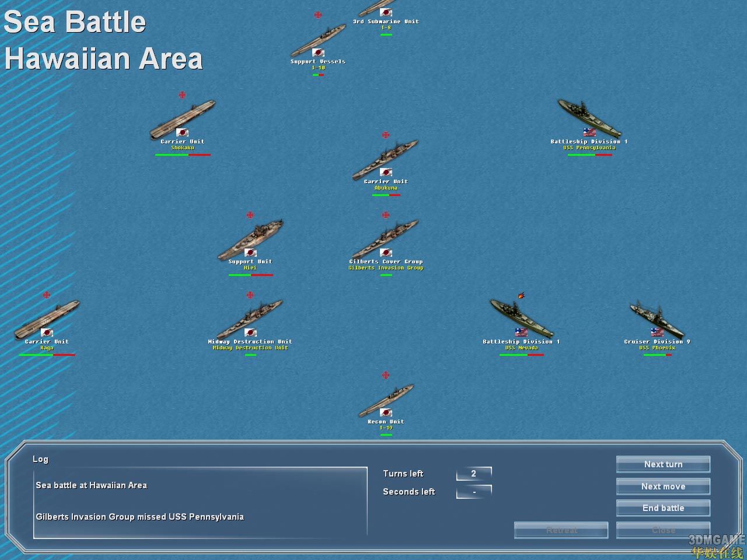Select the I-19 recon unit submarine
The image size is (747, 560).
[x=386, y=400]
